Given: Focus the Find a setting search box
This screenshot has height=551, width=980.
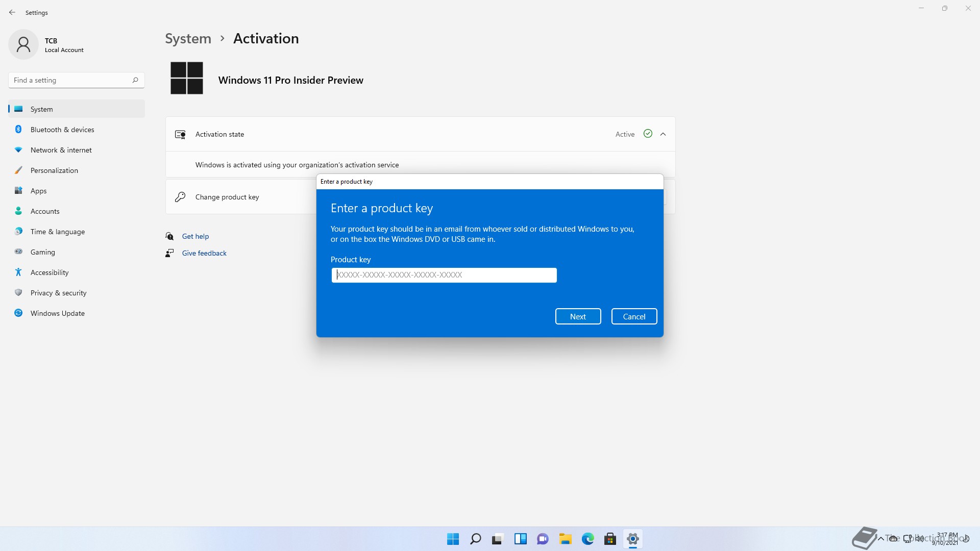Looking at the screenshot, I should click(x=77, y=80).
